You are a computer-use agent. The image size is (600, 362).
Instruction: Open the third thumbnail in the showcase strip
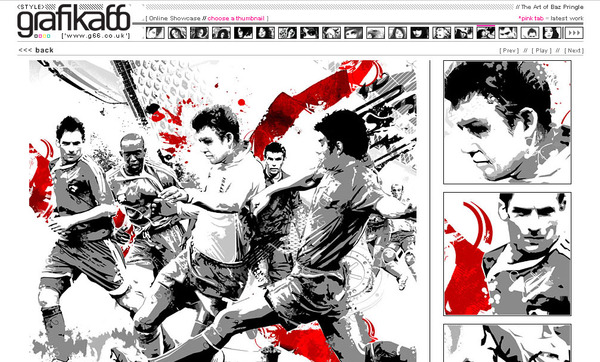[x=199, y=33]
